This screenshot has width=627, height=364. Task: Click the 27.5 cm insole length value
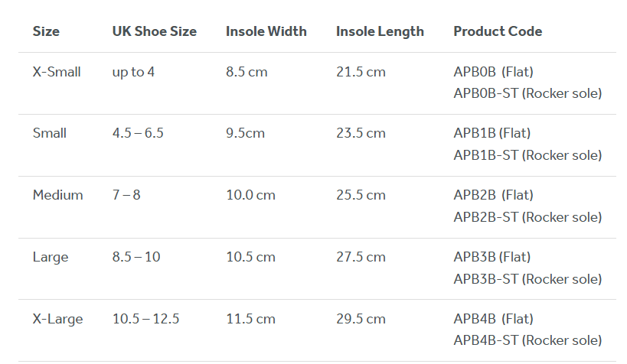(x=361, y=257)
